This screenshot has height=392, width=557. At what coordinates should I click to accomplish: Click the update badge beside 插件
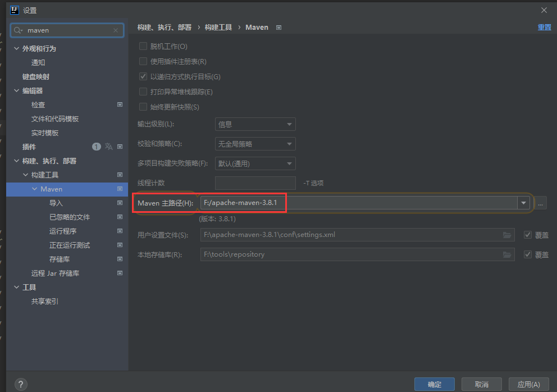(x=96, y=147)
